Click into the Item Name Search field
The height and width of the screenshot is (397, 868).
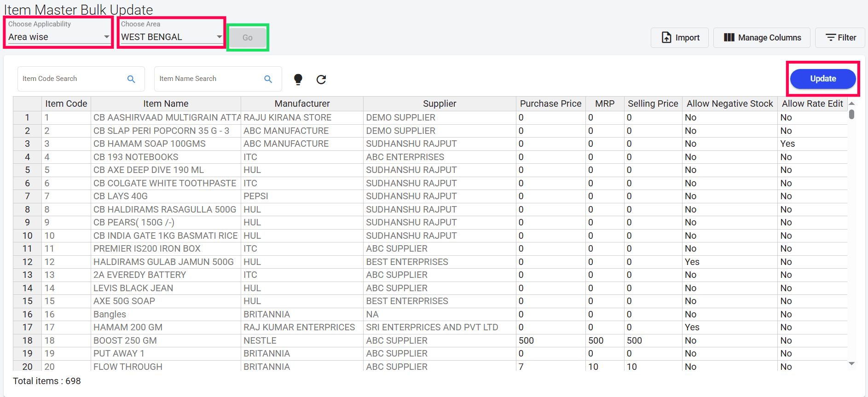[208, 79]
